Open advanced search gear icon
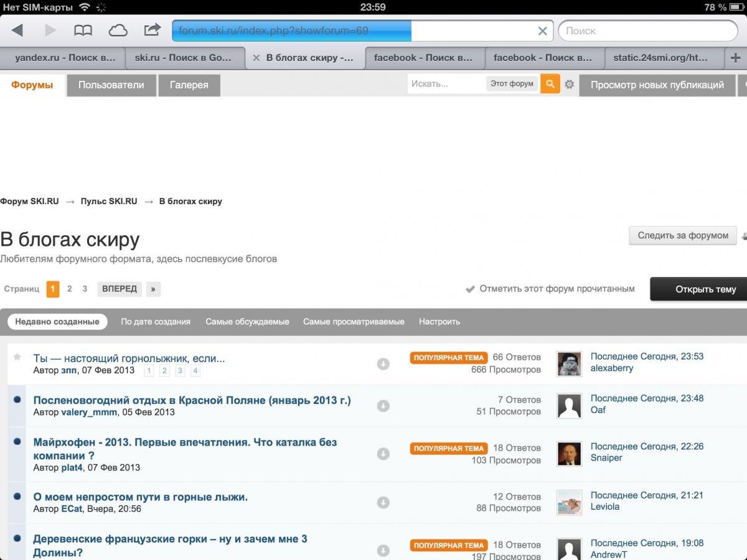 pyautogui.click(x=569, y=85)
